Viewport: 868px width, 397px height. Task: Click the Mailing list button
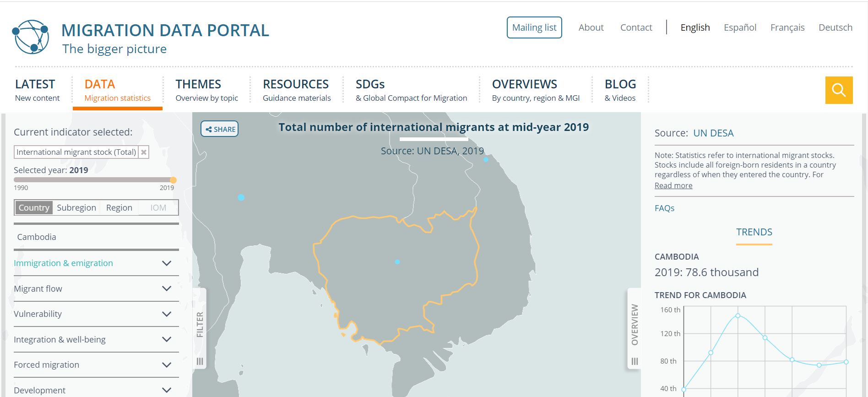tap(534, 27)
